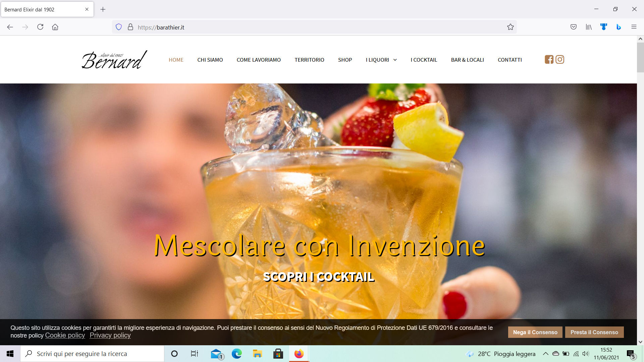Open the Microsoft Rewards extension icon
644x362 pixels.
tap(603, 27)
